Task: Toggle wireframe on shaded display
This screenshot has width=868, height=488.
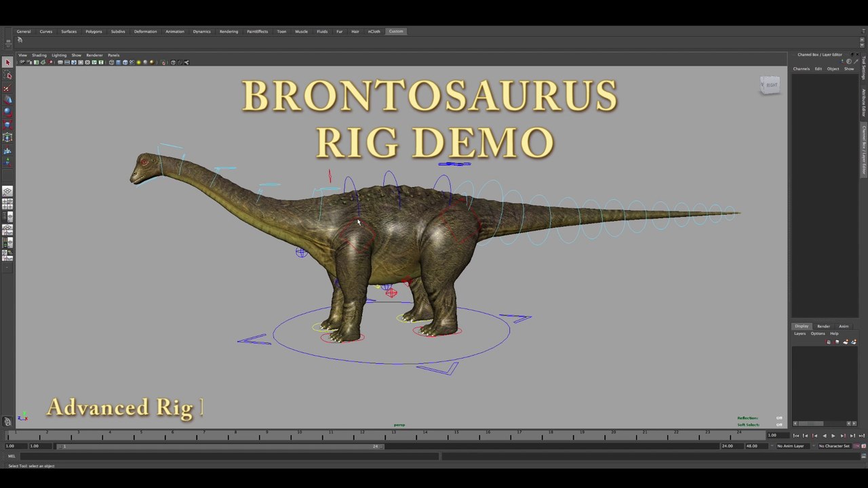Action: click(x=125, y=62)
